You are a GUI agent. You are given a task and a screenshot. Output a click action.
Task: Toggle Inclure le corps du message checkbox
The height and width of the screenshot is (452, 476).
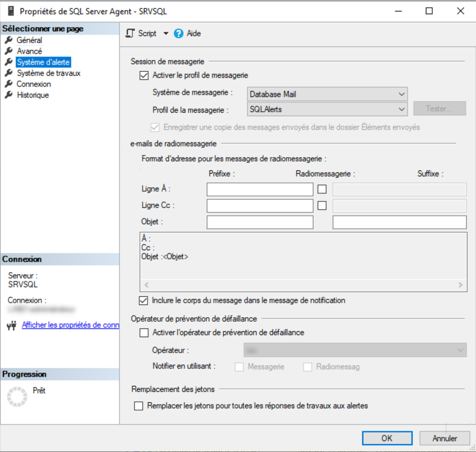(144, 301)
